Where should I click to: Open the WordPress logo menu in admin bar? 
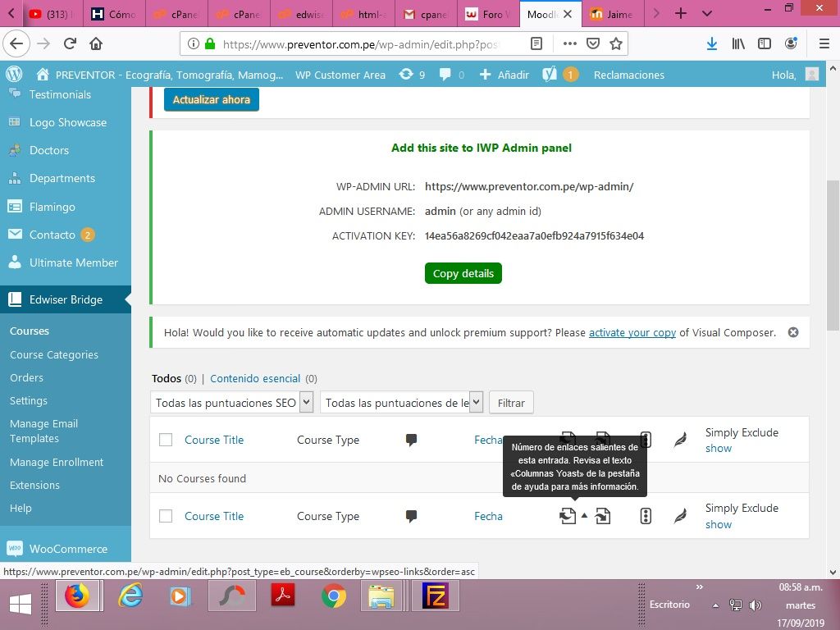pyautogui.click(x=14, y=74)
